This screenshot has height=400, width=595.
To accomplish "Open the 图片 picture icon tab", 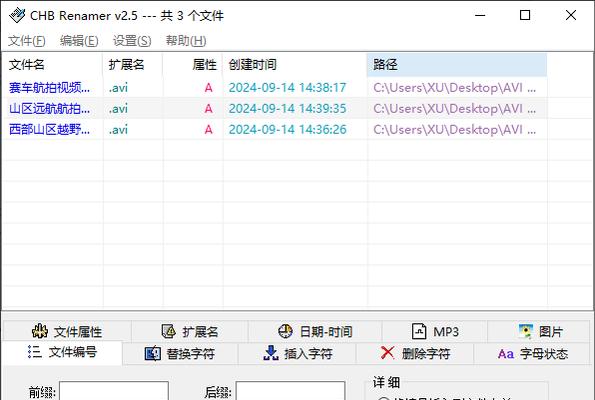I will (x=526, y=331).
